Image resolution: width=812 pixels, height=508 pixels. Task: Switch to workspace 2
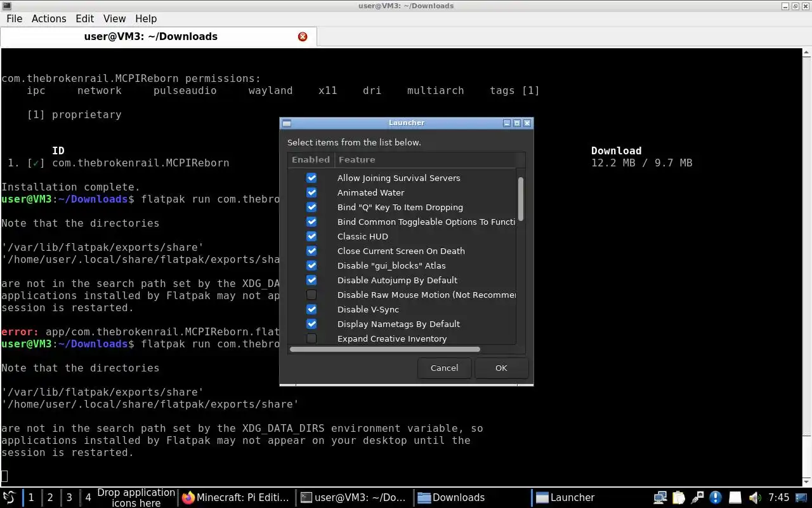(50, 497)
